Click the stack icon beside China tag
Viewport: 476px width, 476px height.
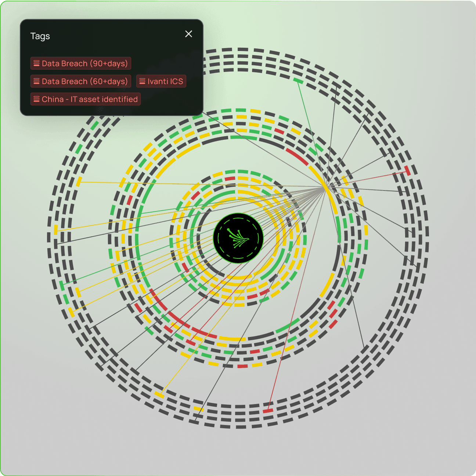point(37,99)
